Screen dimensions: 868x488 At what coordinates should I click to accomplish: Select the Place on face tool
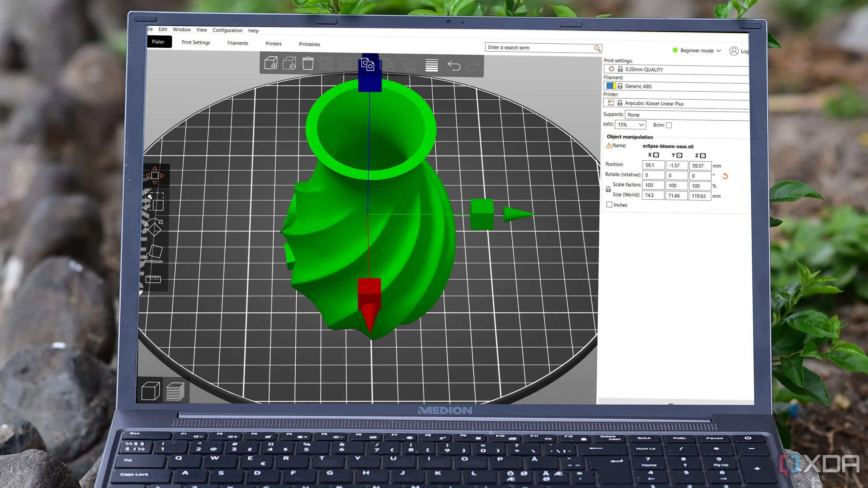pyautogui.click(x=154, y=253)
